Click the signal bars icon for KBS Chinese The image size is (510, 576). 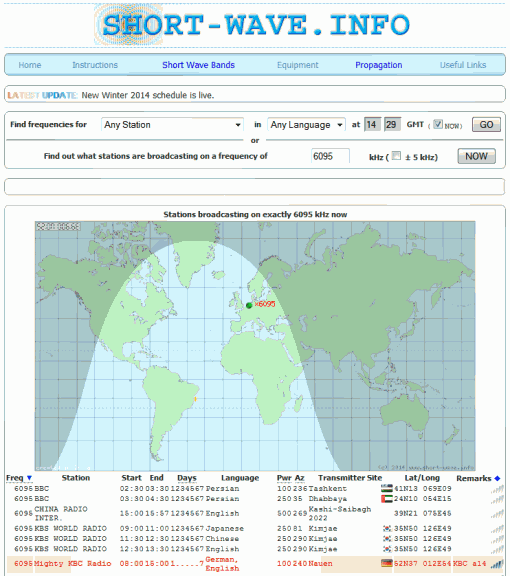click(x=497, y=540)
